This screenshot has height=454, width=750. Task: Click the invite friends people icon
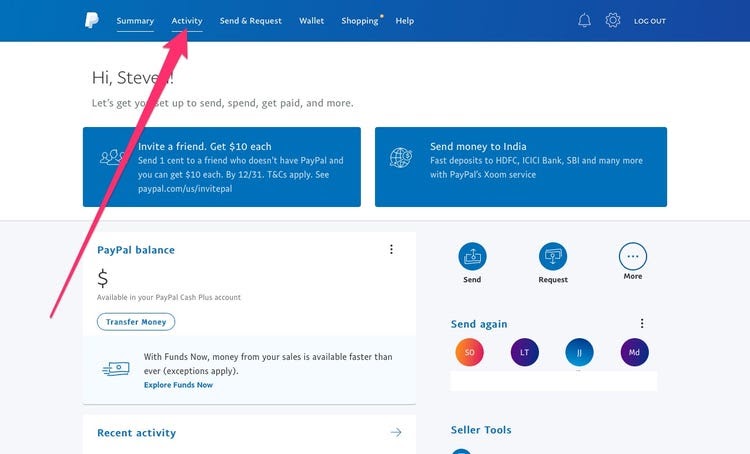point(112,157)
